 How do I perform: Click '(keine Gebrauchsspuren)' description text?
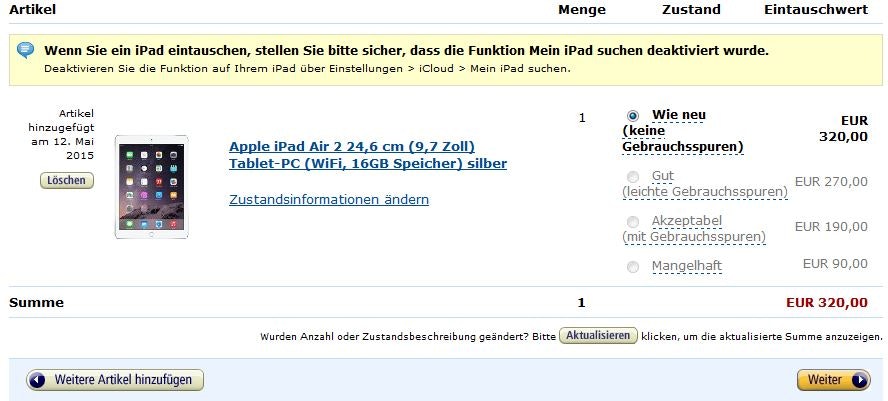point(682,139)
